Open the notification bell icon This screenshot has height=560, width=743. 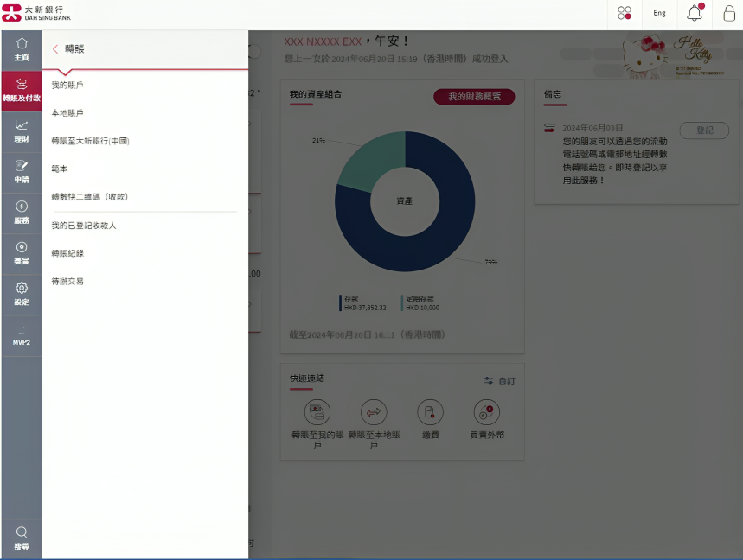(x=695, y=12)
